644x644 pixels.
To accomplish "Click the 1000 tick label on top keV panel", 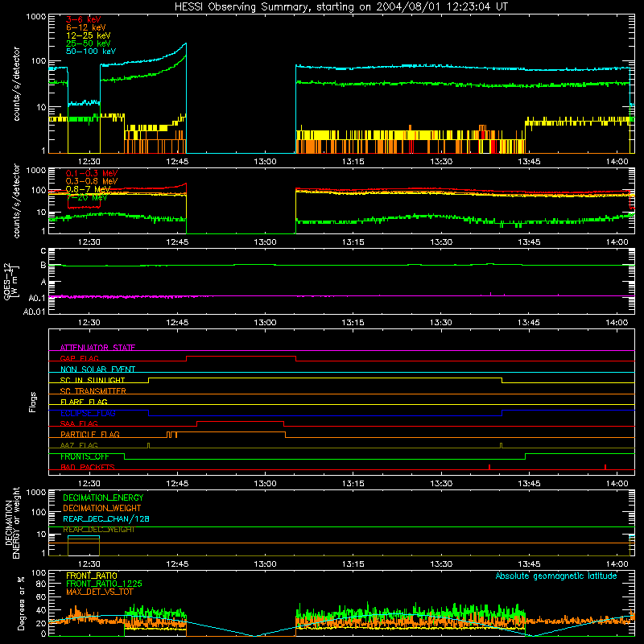I will (36, 17).
